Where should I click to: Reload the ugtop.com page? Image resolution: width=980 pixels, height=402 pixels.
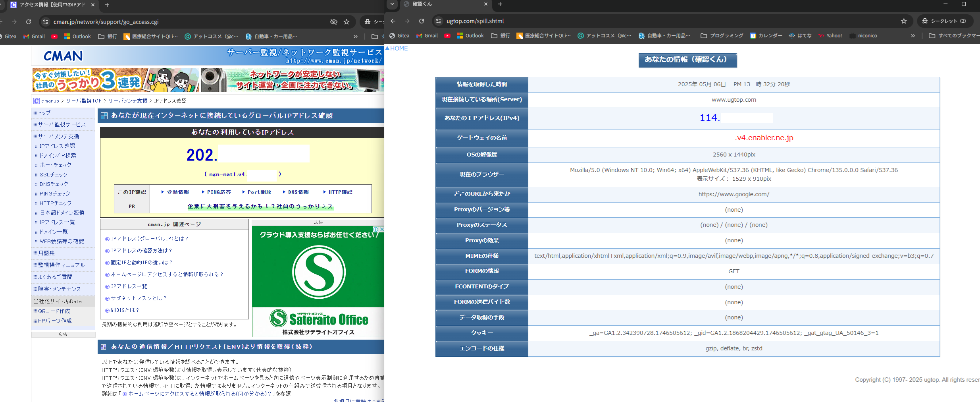(422, 21)
